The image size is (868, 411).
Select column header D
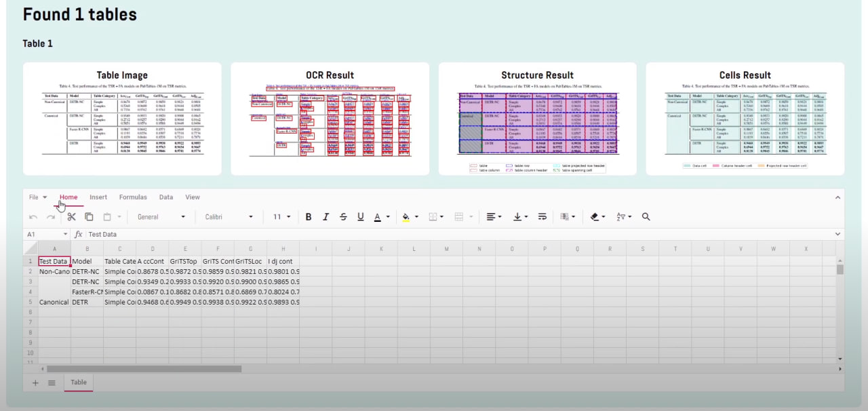153,249
